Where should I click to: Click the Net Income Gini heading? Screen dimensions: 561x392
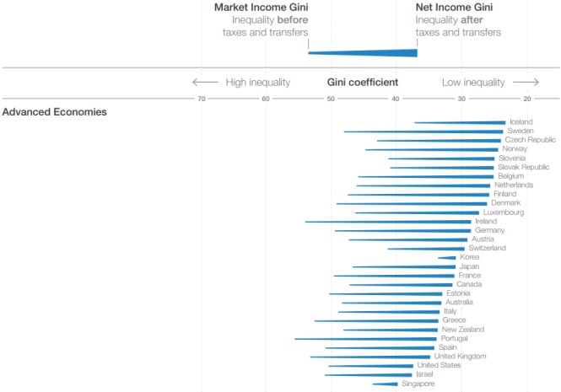tap(454, 7)
